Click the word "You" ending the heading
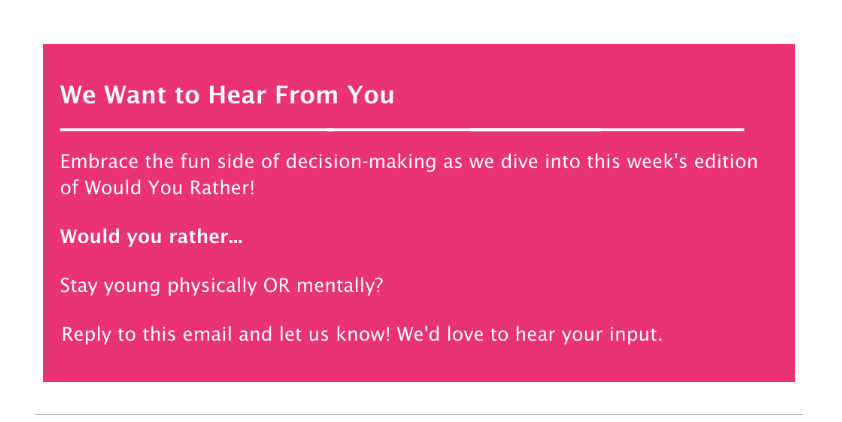842x422 pixels. (x=371, y=95)
